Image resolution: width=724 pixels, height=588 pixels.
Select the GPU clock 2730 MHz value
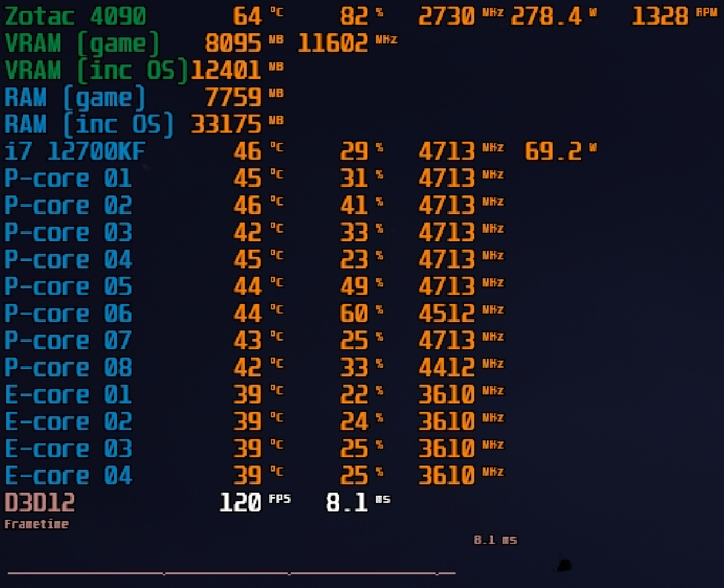pyautogui.click(x=447, y=16)
